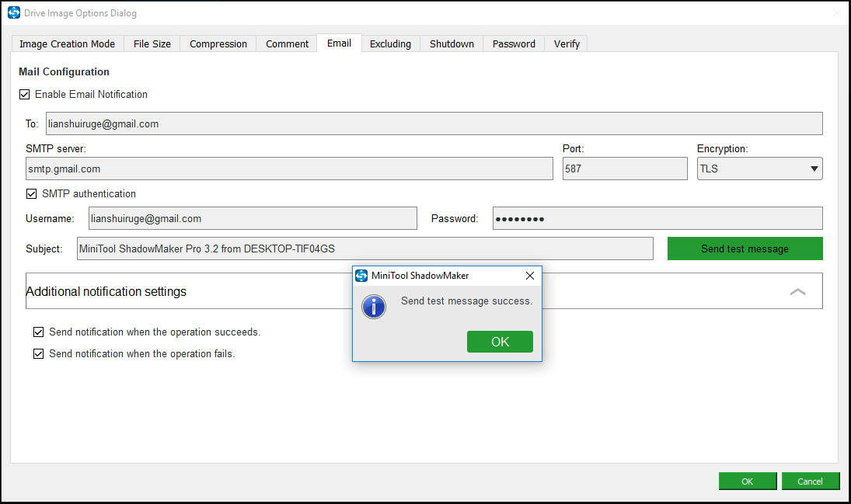Close the MiniTool ShadowMaker popup with X
The image size is (851, 504).
tap(530, 276)
